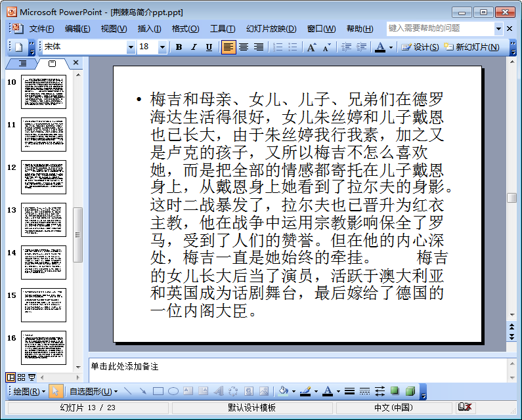
Task: Open font color dropdown in formatting toolbar
Action: [x=391, y=47]
